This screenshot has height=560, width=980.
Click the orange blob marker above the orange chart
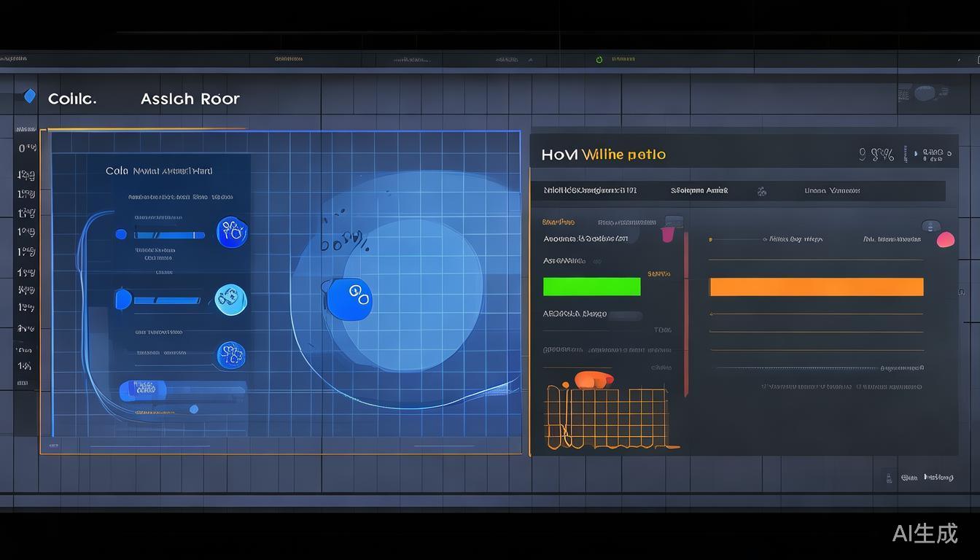click(x=594, y=380)
